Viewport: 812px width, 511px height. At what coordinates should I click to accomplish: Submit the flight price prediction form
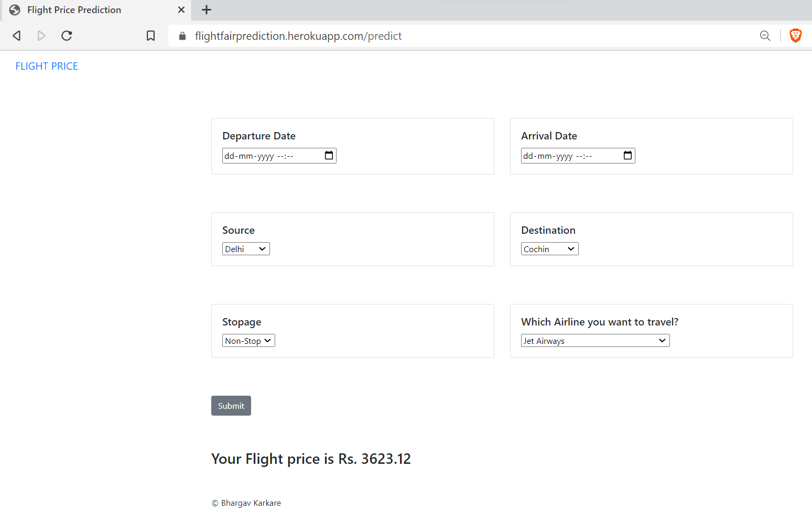[231, 405]
